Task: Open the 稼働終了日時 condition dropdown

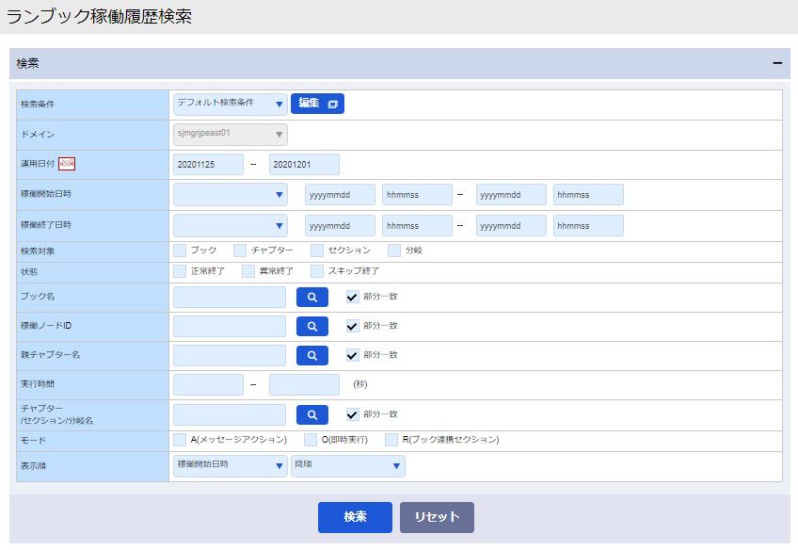Action: click(x=230, y=225)
